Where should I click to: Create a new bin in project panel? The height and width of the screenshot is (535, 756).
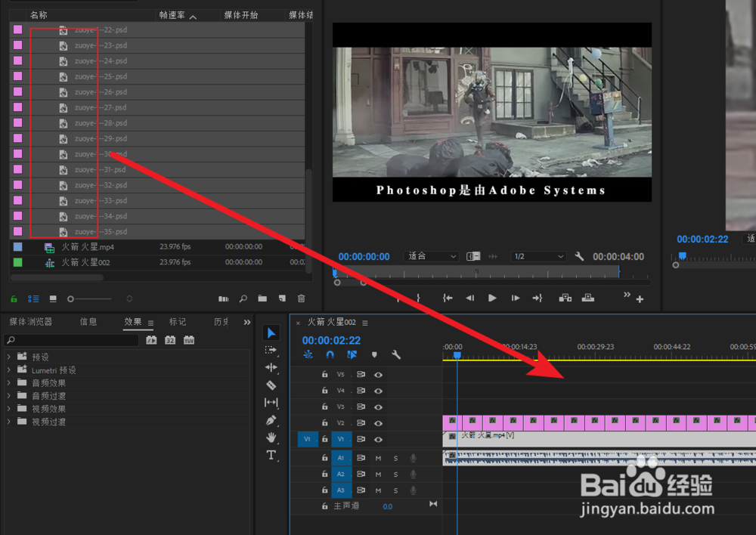coord(262,298)
